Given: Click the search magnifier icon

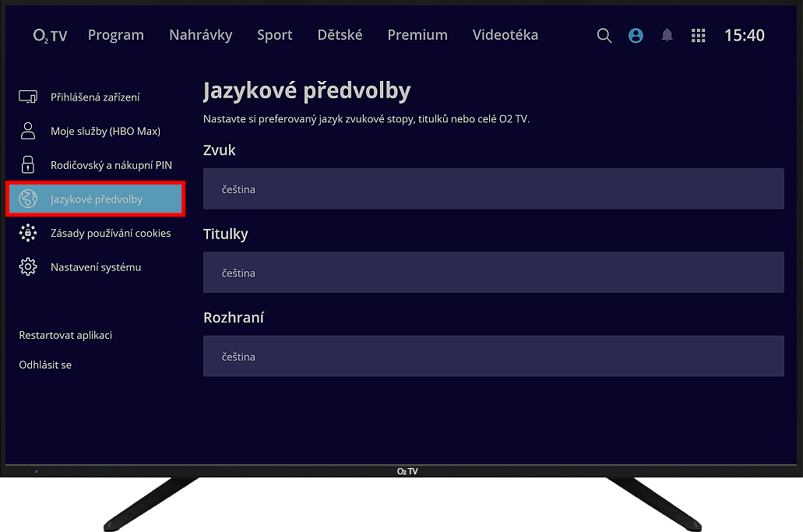Looking at the screenshot, I should 604,36.
